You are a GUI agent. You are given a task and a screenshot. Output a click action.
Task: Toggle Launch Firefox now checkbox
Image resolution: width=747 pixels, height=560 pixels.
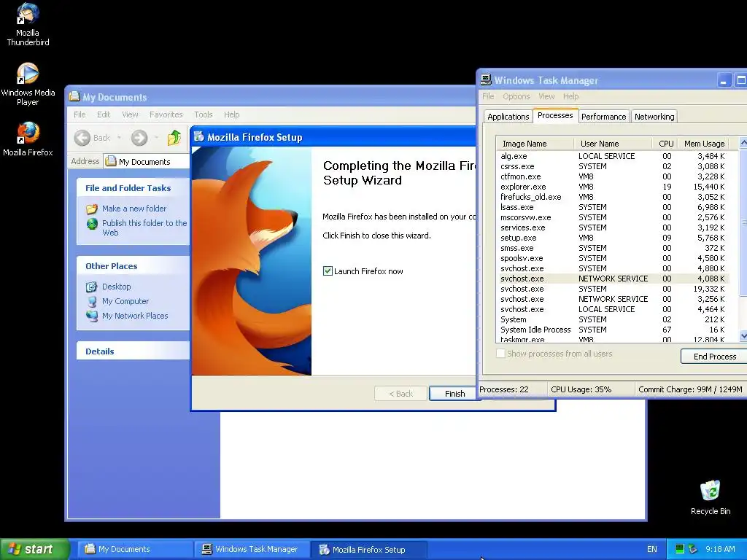(x=328, y=271)
